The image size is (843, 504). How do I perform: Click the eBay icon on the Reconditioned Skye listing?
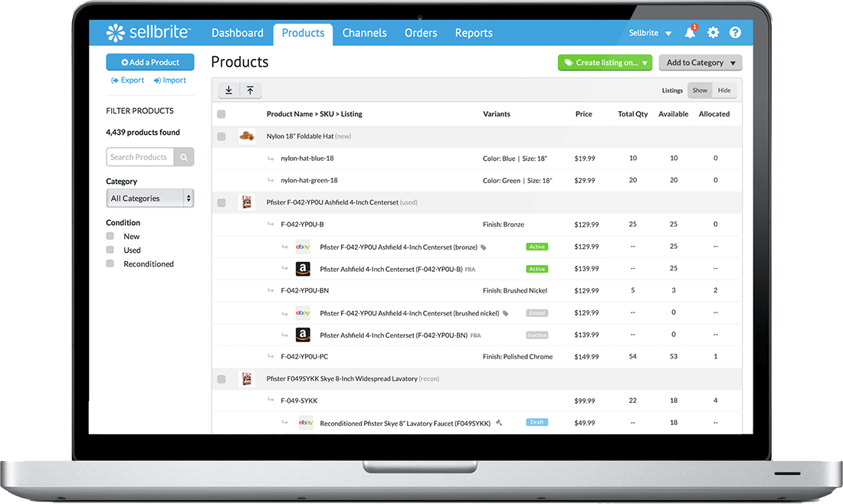coord(306,423)
